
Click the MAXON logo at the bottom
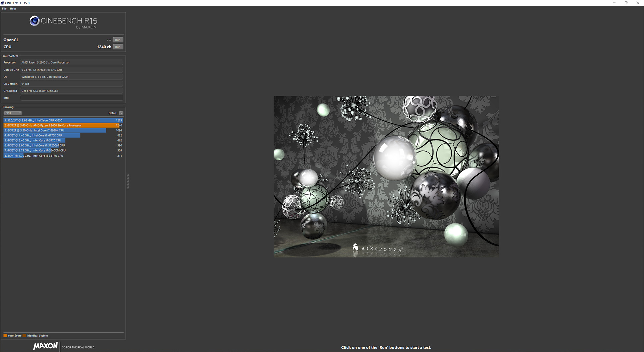tap(45, 346)
